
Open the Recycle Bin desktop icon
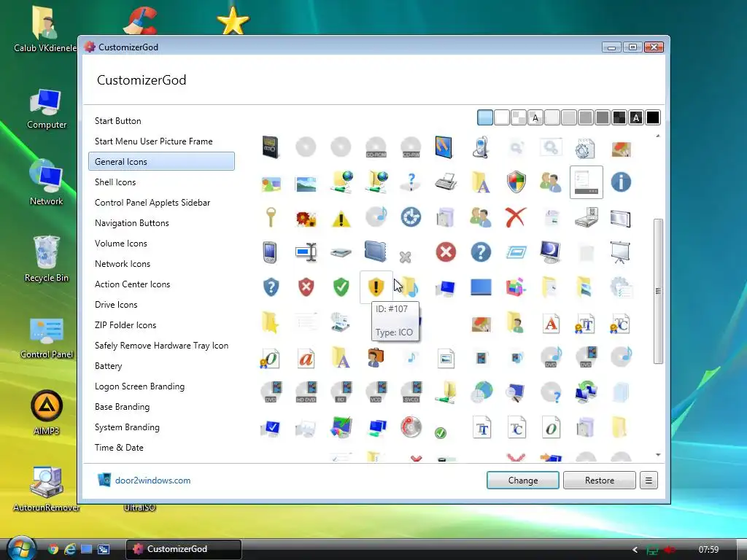coord(46,259)
